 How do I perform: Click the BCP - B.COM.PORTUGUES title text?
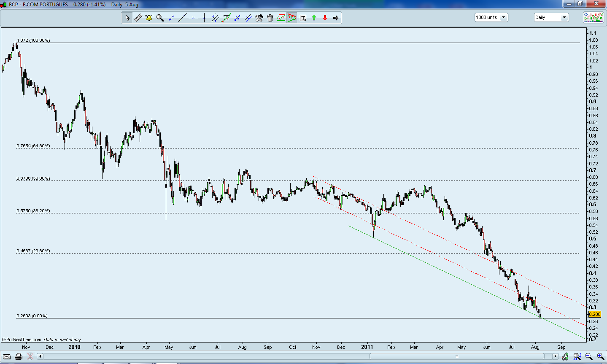(x=38, y=5)
